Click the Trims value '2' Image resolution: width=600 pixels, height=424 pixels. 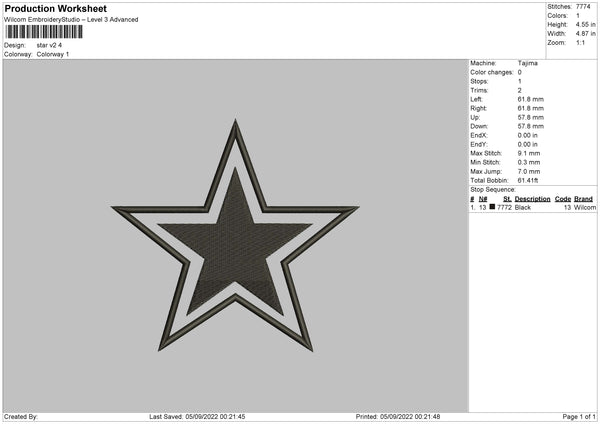(x=520, y=90)
